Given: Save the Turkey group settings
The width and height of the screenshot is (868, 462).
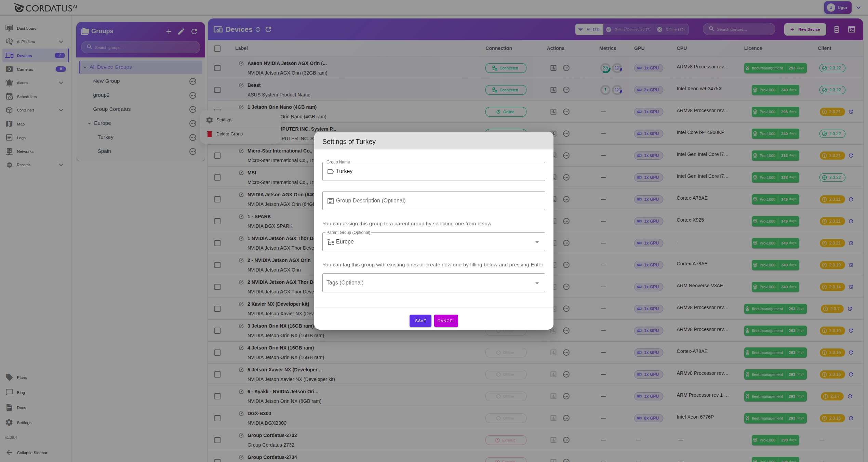Looking at the screenshot, I should click(x=420, y=321).
